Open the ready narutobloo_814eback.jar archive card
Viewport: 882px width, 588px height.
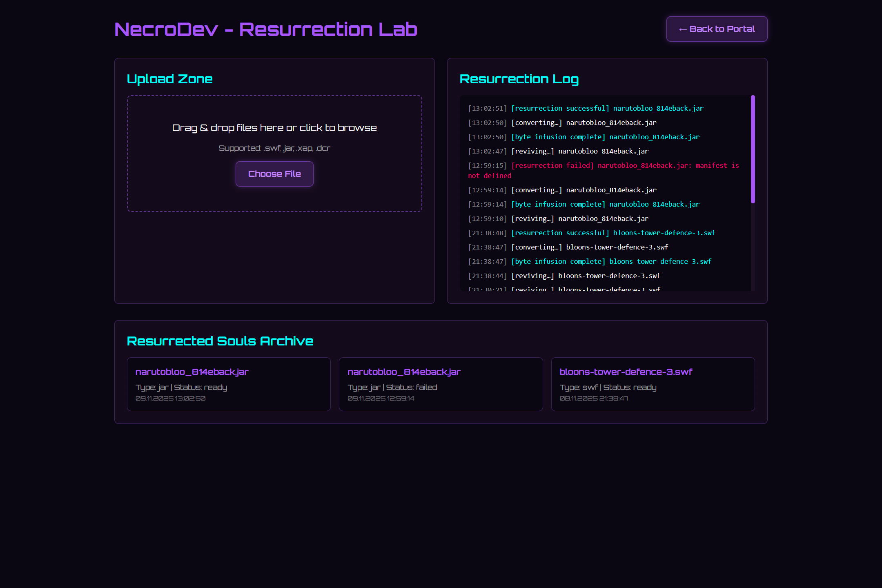pos(229,384)
